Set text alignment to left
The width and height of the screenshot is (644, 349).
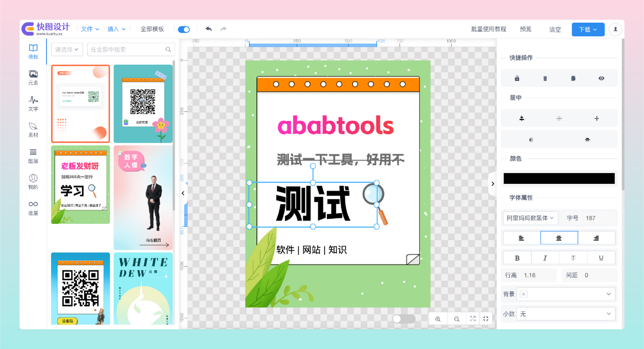tap(521, 238)
